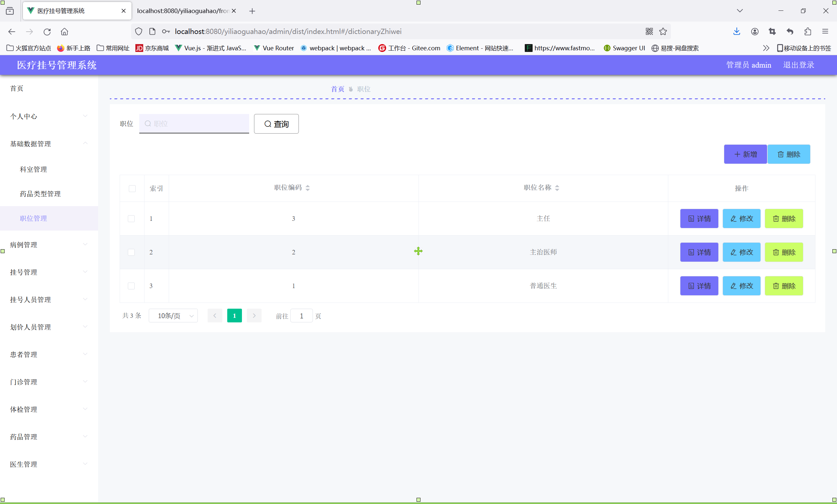Click 修改 button for 主治医师 row
This screenshot has height=504, width=837.
point(741,252)
